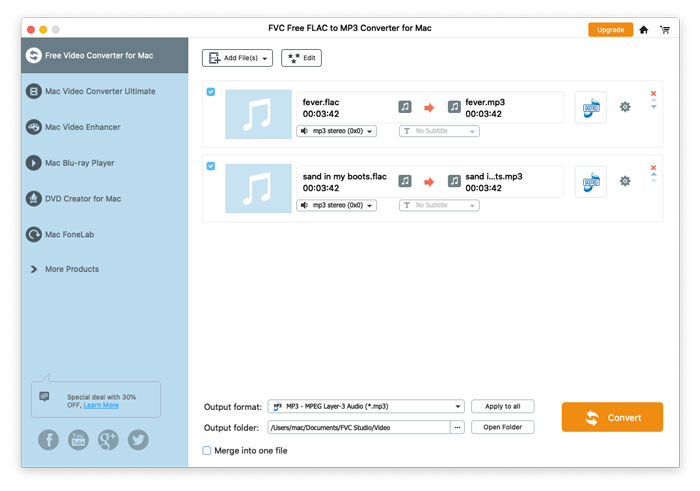Screen dimensions: 700x491
Task: Click the sand i...ts.mp3 output name
Action: [x=494, y=176]
